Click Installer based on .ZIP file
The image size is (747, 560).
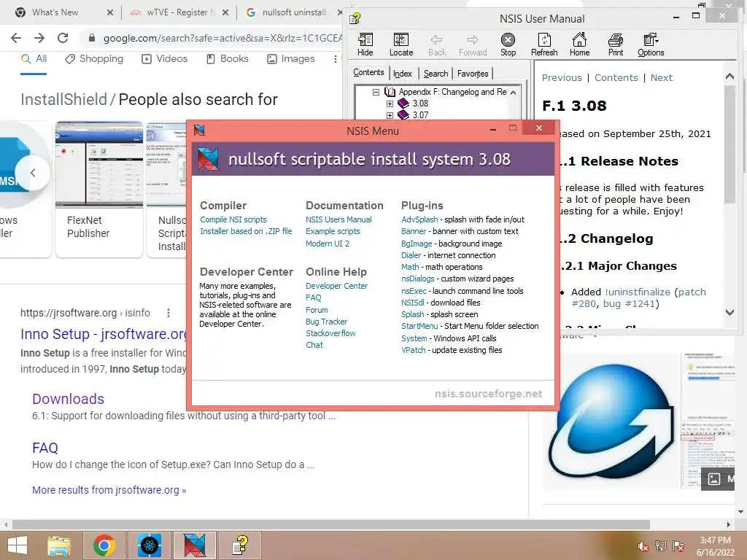pos(246,231)
